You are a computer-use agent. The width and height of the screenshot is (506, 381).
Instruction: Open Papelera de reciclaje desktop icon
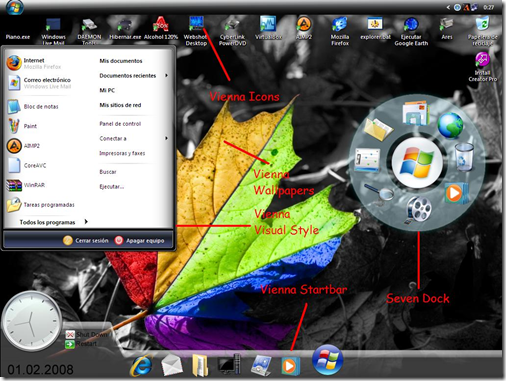[x=482, y=31]
